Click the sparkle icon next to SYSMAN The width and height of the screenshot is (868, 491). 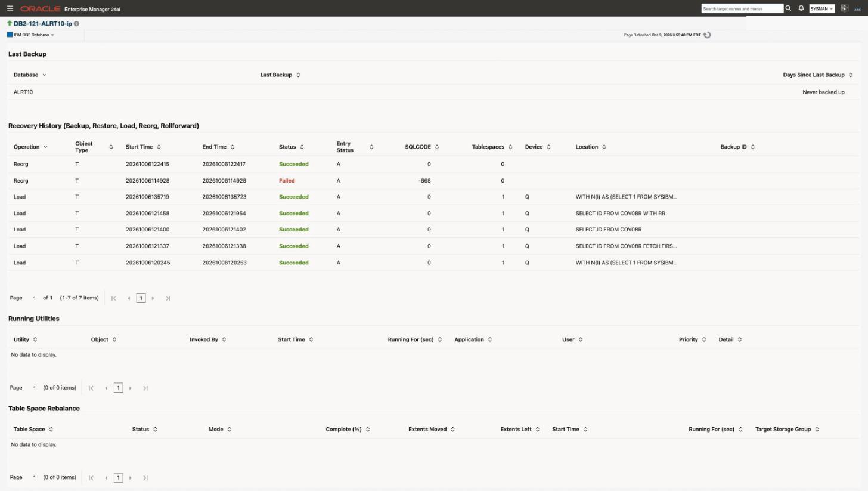click(844, 8)
